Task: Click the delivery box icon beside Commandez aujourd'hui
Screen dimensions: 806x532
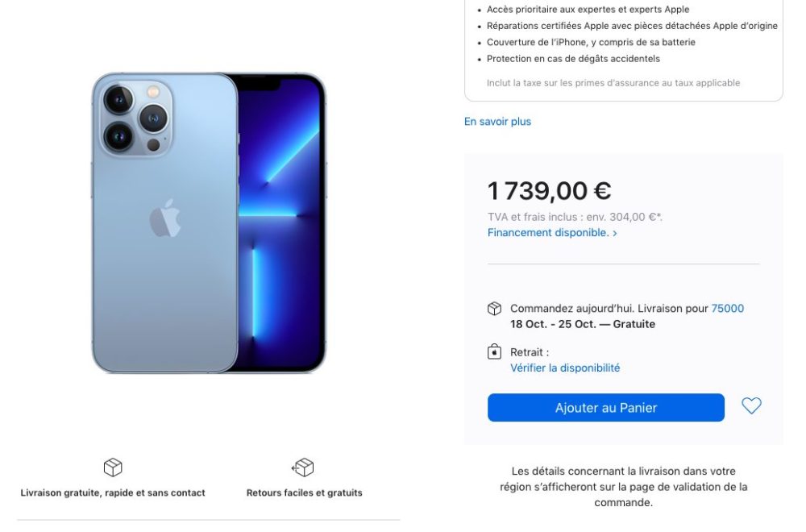Action: tap(494, 309)
